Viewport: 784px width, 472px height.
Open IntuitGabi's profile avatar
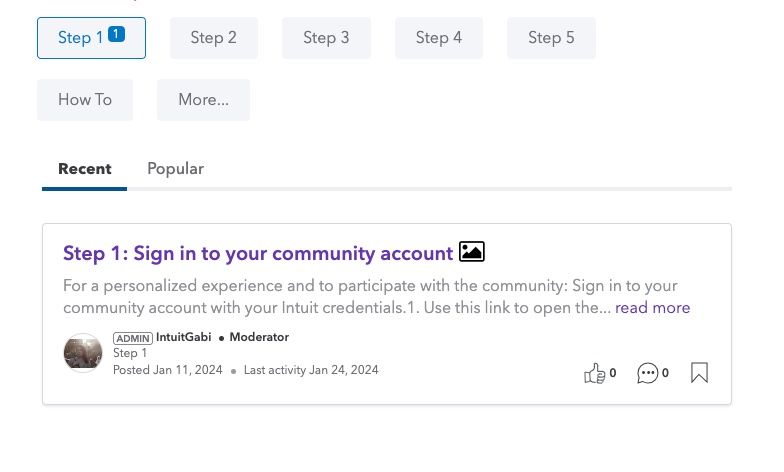[x=83, y=353]
